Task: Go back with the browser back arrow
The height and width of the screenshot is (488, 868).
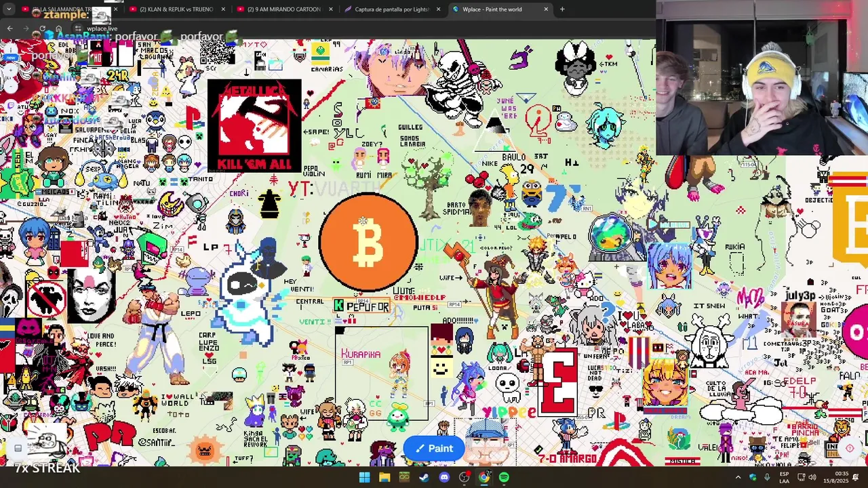Action: coord(9,28)
